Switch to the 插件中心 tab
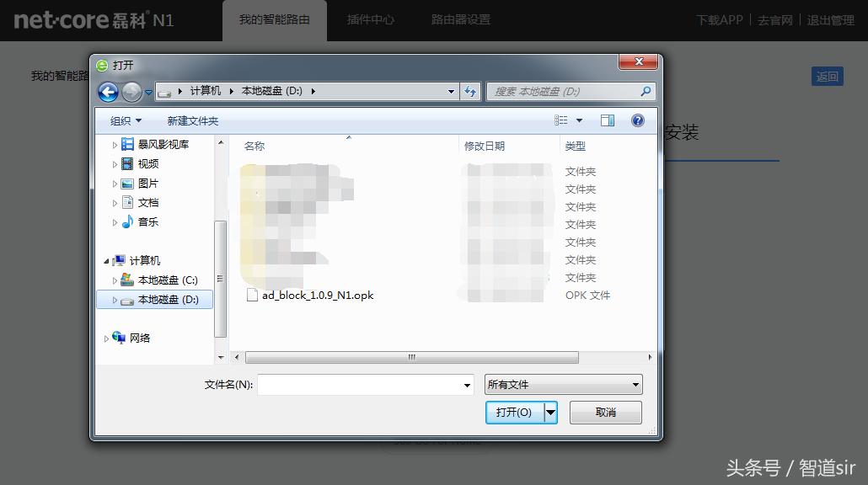 (370, 19)
